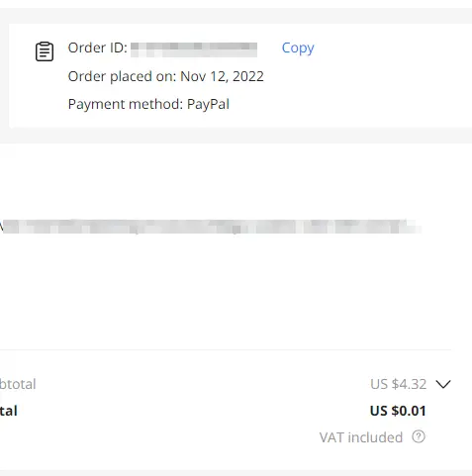Click the gray band below order card

coord(236,136)
